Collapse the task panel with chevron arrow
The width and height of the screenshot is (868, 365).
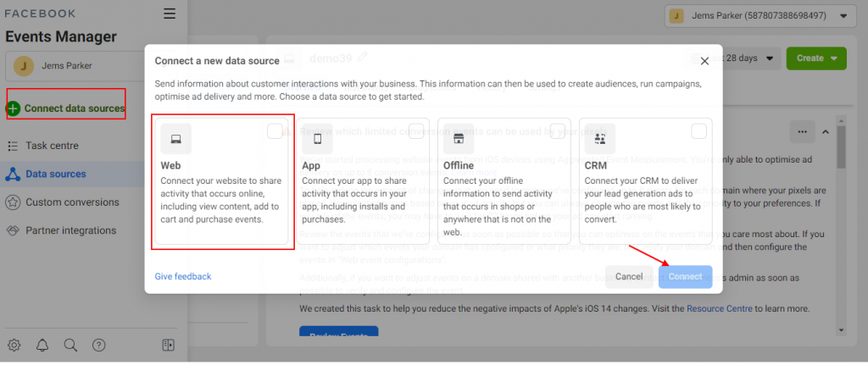[825, 131]
